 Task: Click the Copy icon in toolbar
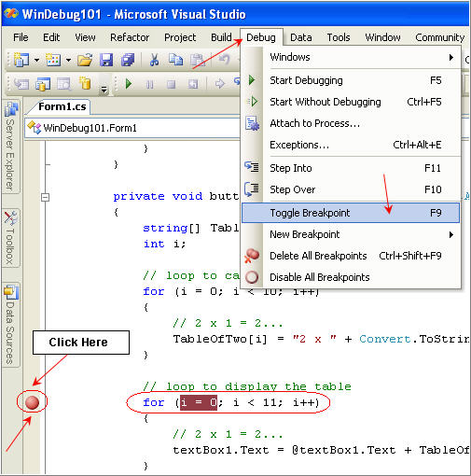click(175, 60)
